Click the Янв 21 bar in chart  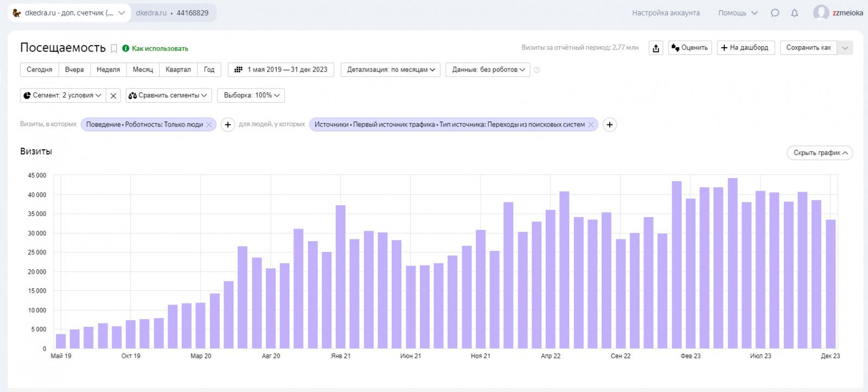[x=341, y=277]
